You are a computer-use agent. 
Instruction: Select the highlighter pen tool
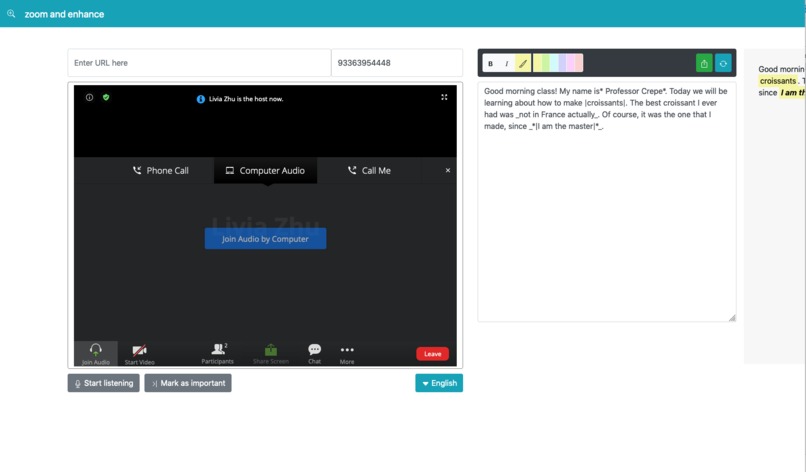point(523,63)
